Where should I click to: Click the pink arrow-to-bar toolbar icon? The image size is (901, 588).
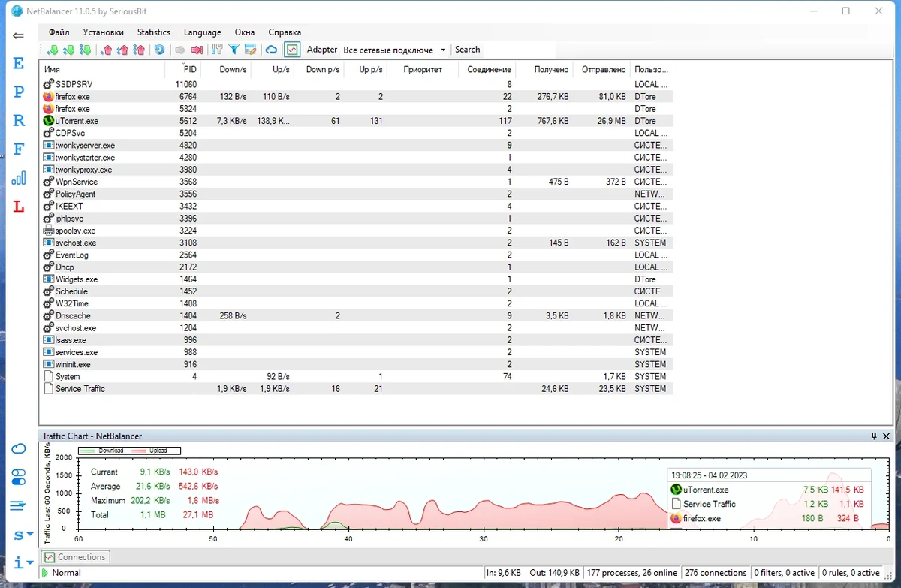pyautogui.click(x=197, y=50)
